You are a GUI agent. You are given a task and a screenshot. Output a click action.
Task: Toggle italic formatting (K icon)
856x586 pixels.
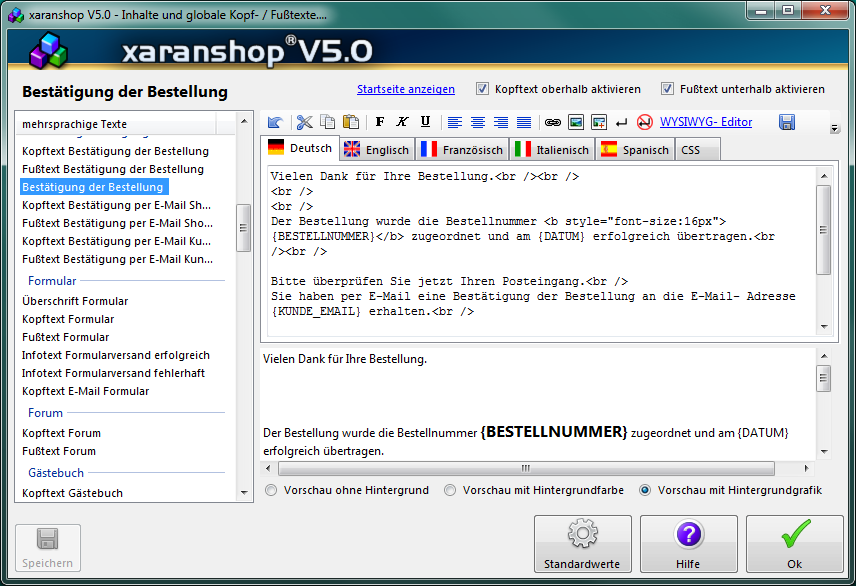click(402, 122)
